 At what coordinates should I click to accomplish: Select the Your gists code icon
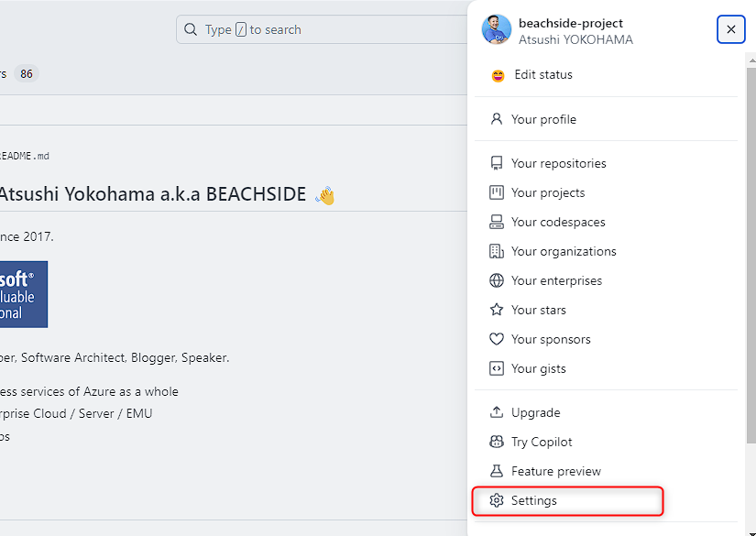coord(496,368)
